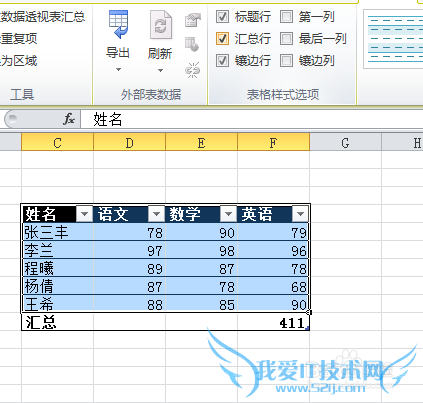Click the total cell showing 411
The height and width of the screenshot is (403, 423).
tap(274, 322)
